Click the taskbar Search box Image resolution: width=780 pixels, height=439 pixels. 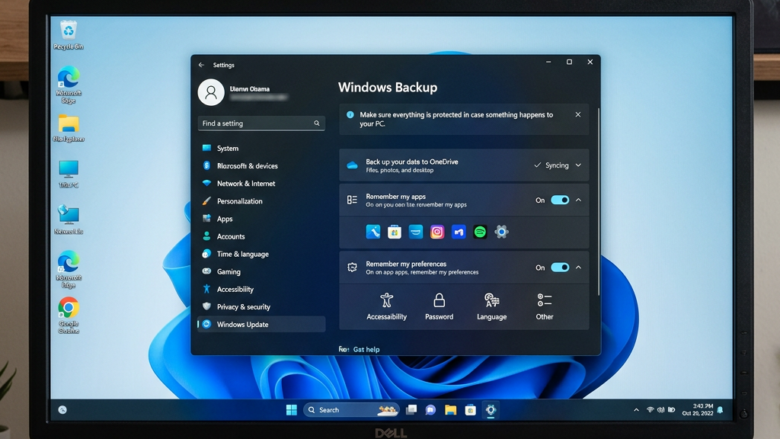coord(351,410)
